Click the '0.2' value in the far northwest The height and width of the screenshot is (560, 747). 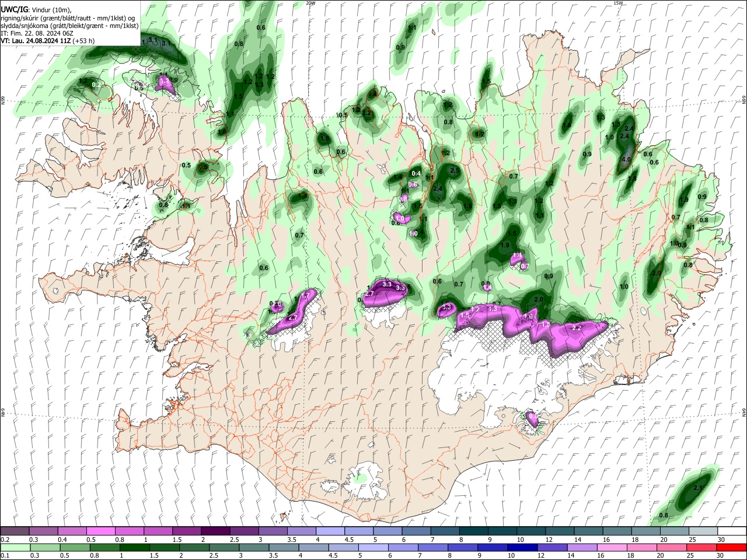97,85
